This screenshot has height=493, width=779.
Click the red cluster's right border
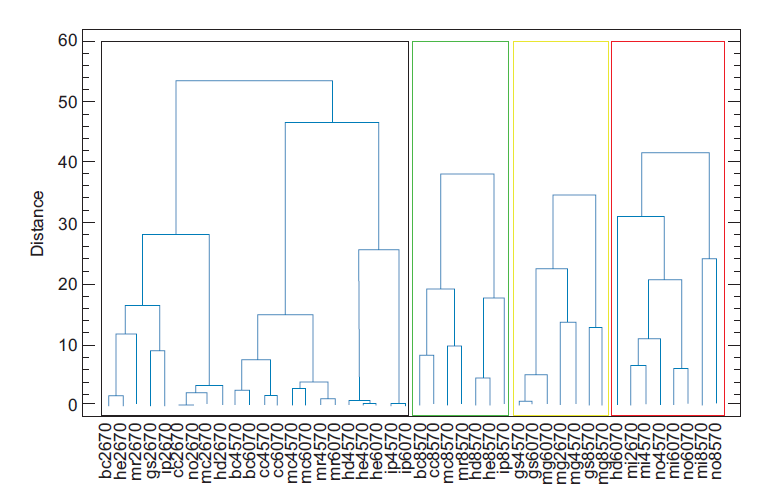point(724,228)
